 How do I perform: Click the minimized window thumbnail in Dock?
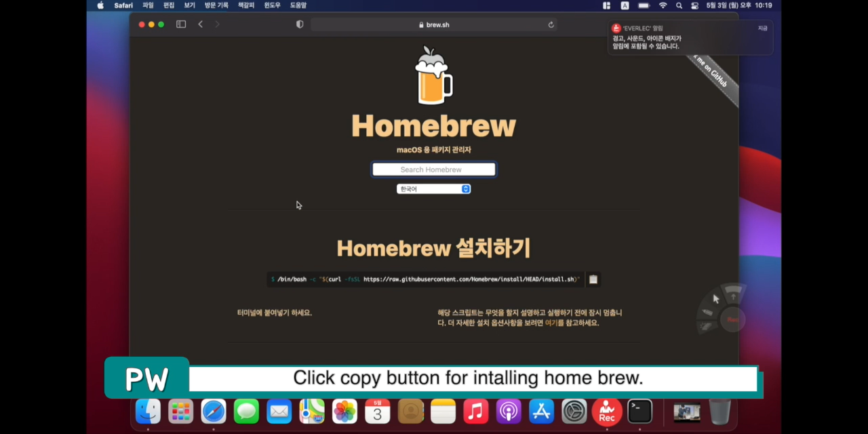686,412
